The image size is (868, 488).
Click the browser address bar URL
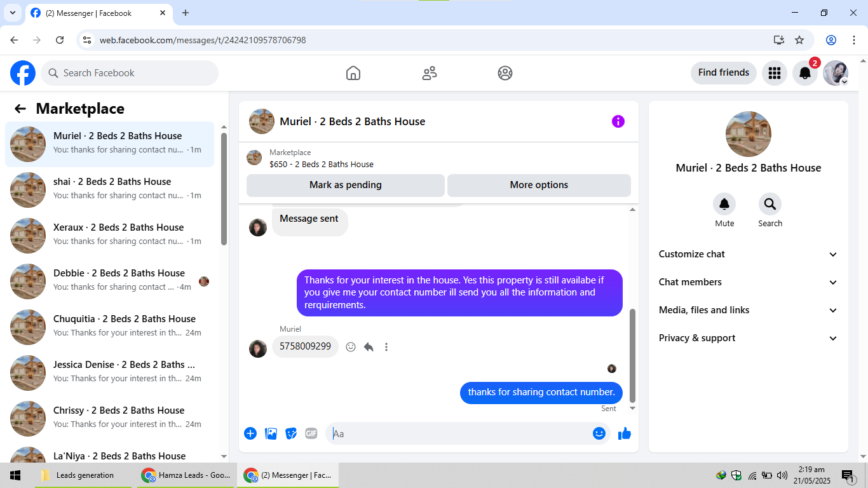[x=203, y=40]
